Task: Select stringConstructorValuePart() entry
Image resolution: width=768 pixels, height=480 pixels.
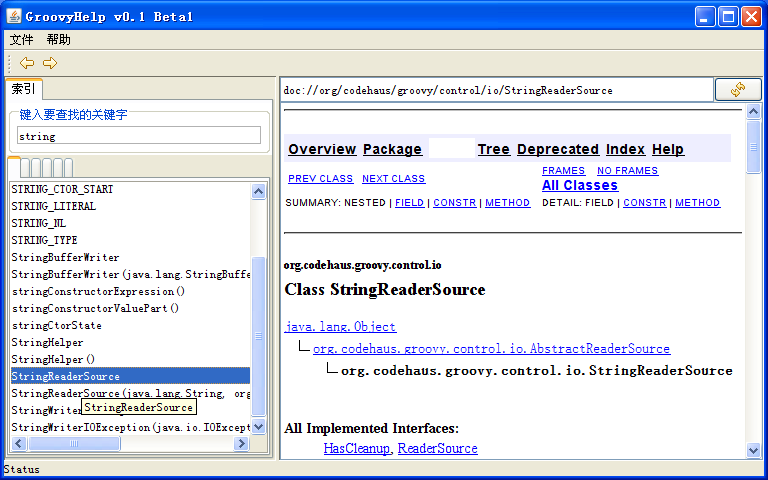Action: (130, 308)
